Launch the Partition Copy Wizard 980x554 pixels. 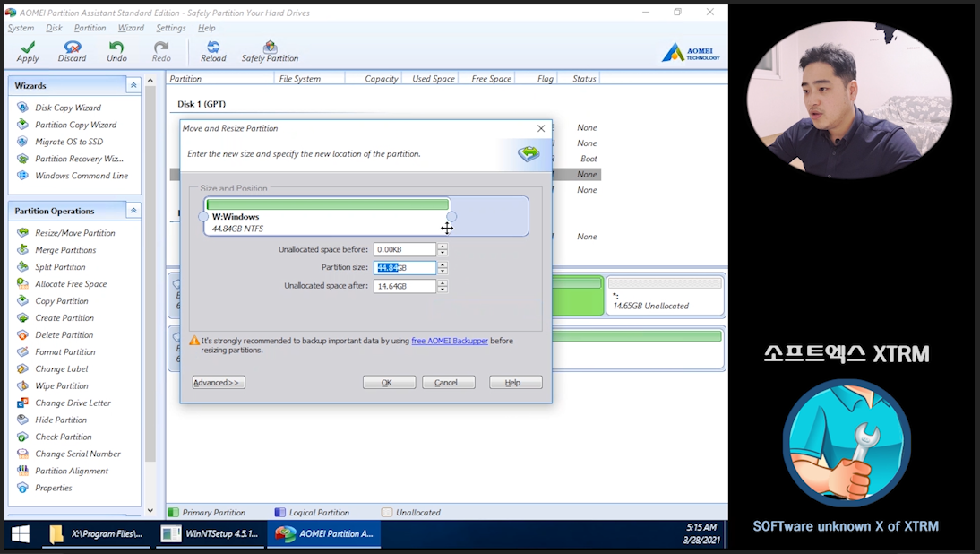(75, 125)
